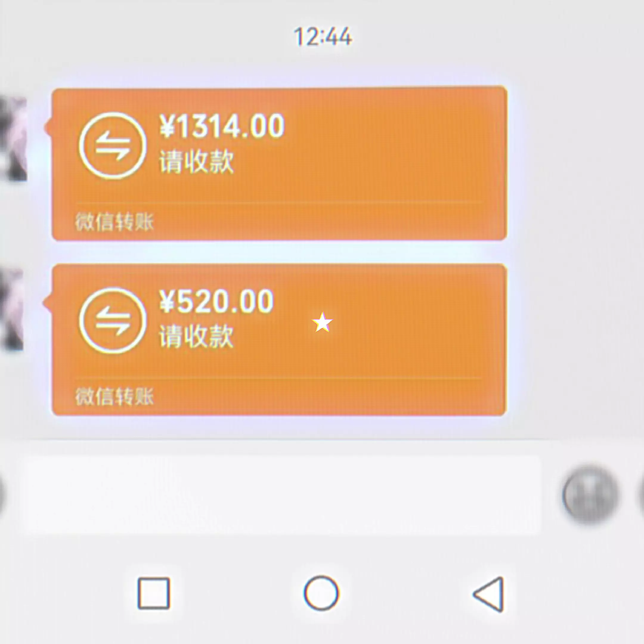This screenshot has width=644, height=644.
Task: Tap partially visible icon left of input field
Action: 2,495
